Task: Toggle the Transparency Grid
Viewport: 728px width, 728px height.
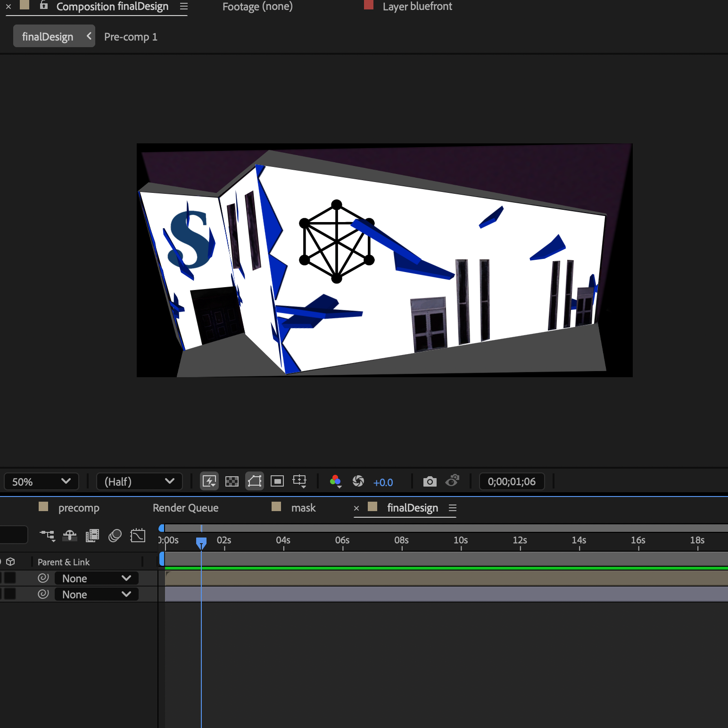Action: 232,481
